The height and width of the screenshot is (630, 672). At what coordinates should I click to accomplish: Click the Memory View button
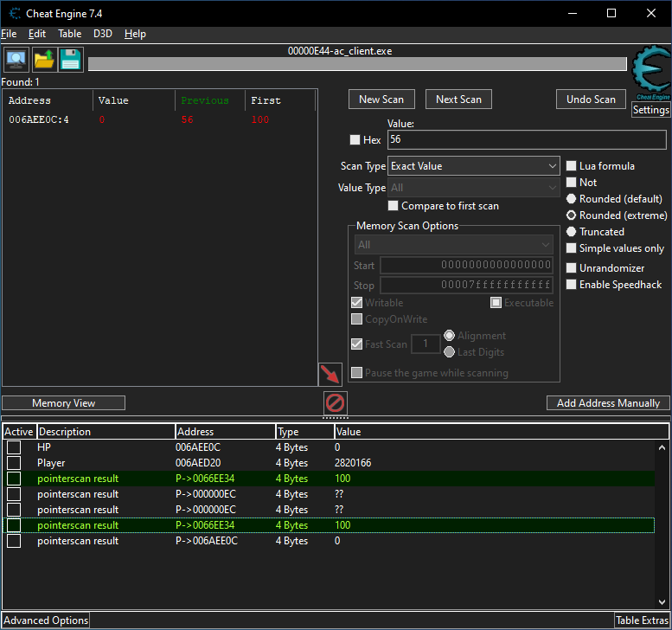(64, 403)
